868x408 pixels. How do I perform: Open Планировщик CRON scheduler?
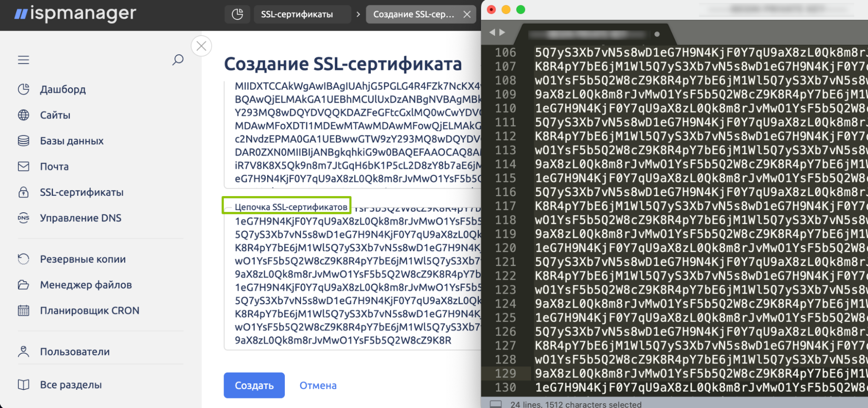click(x=89, y=311)
